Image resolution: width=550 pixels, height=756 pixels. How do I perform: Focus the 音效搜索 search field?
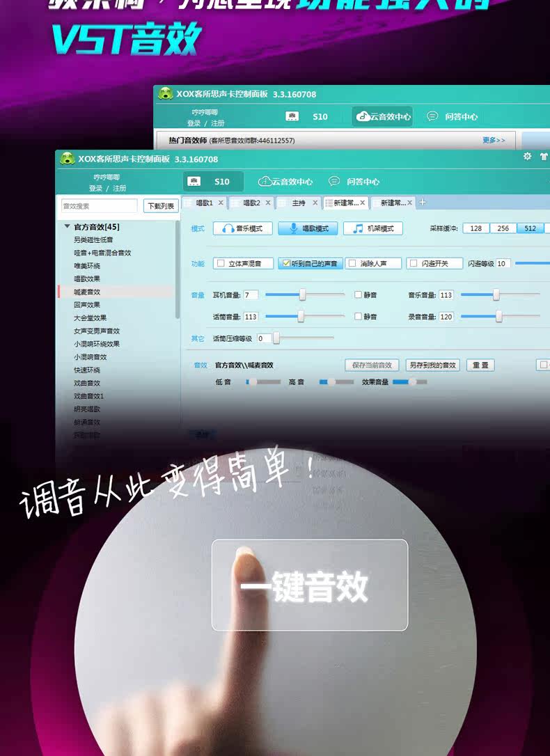click(99, 206)
